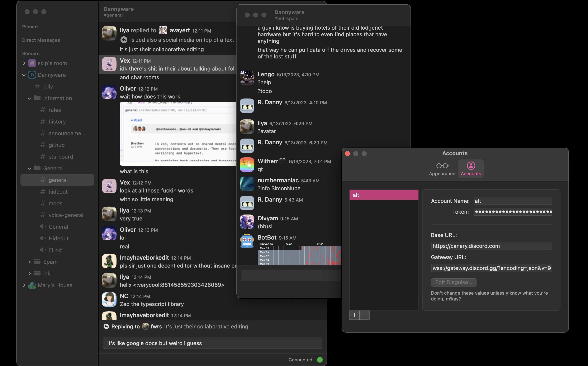The height and width of the screenshot is (366, 588).
Task: Select the alt account in list
Action: click(384, 195)
